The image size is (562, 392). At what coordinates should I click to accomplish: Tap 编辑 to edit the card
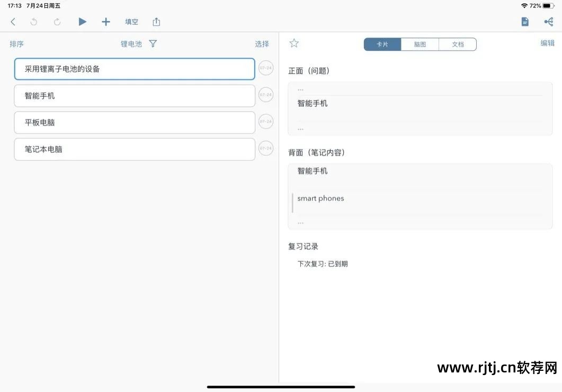point(547,43)
